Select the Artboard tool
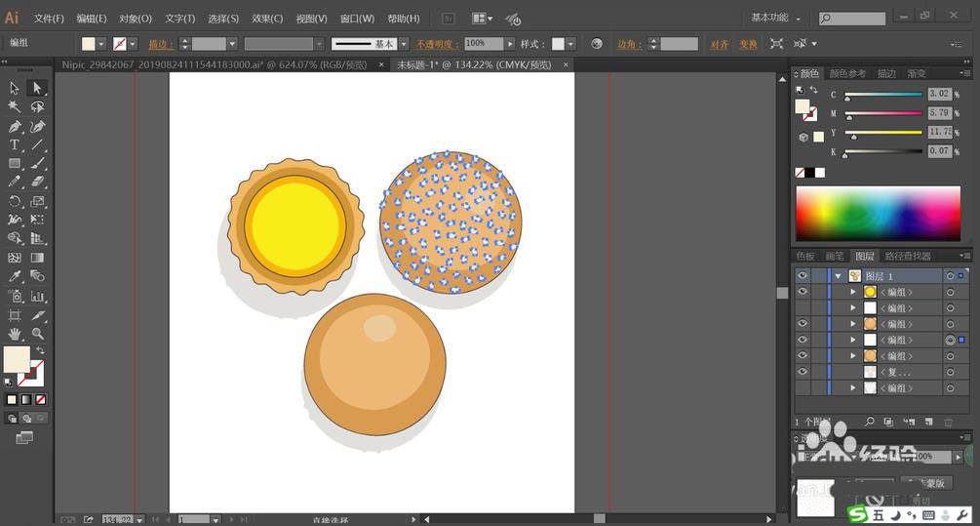The image size is (980, 526). [x=15, y=315]
